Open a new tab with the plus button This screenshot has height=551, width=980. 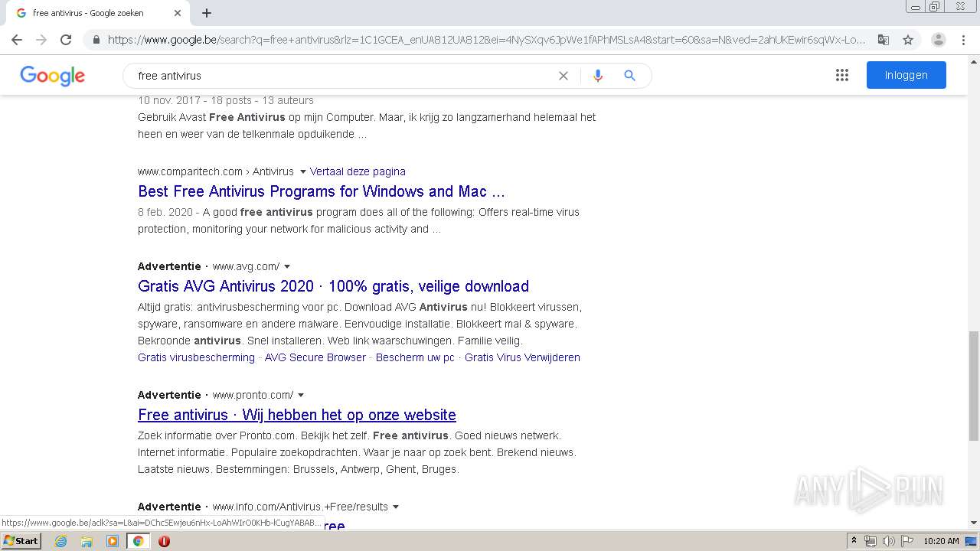(207, 13)
